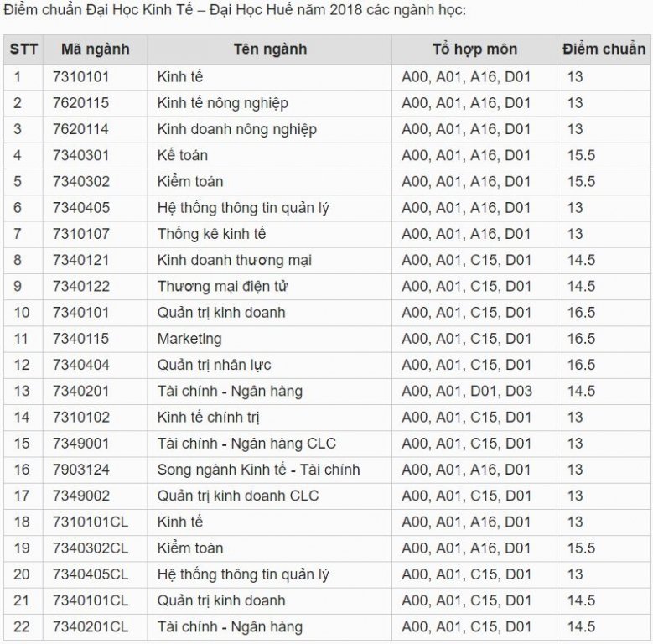Select major code 7310101 in row 1

coord(80,77)
